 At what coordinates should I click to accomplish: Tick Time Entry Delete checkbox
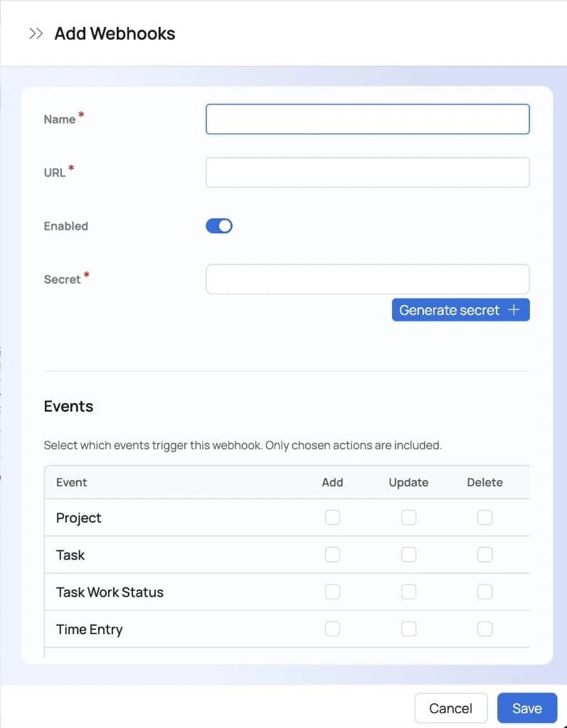[x=484, y=628]
